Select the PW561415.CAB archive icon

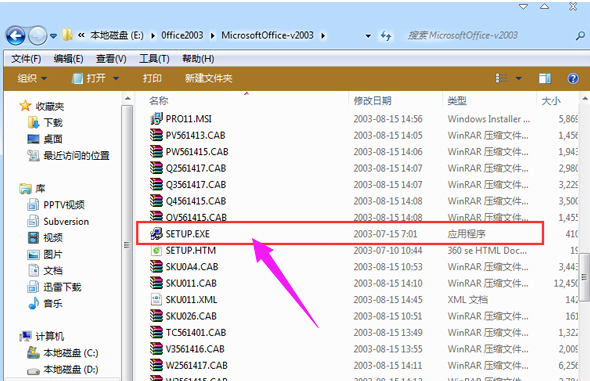pos(156,152)
